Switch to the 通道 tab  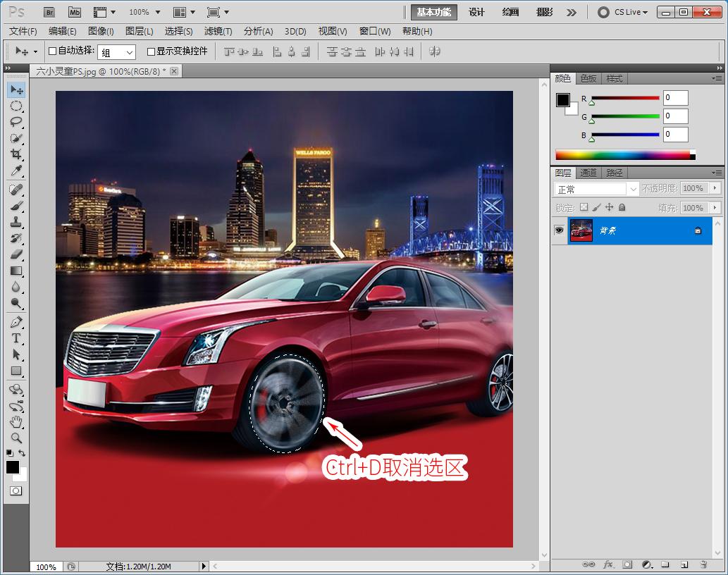pyautogui.click(x=588, y=173)
